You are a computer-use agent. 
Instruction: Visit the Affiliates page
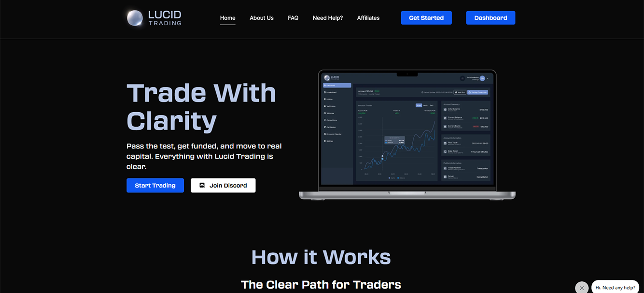pos(368,18)
